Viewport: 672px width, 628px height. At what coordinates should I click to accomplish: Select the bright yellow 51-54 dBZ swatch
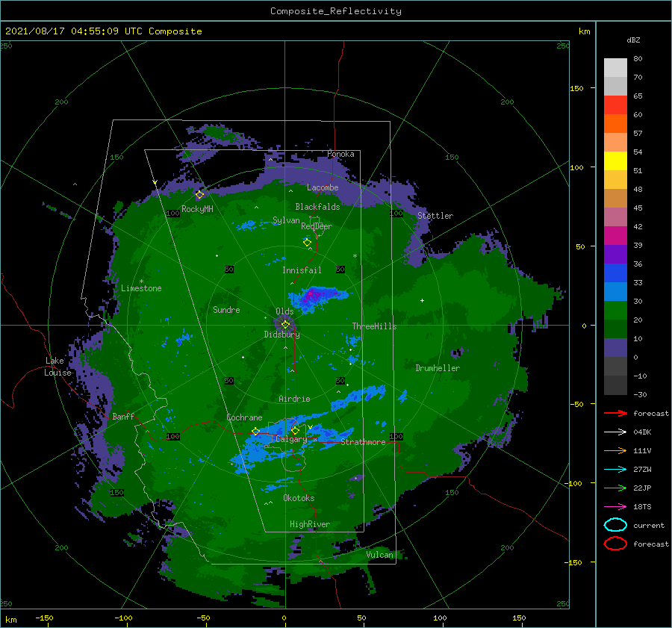click(615, 161)
